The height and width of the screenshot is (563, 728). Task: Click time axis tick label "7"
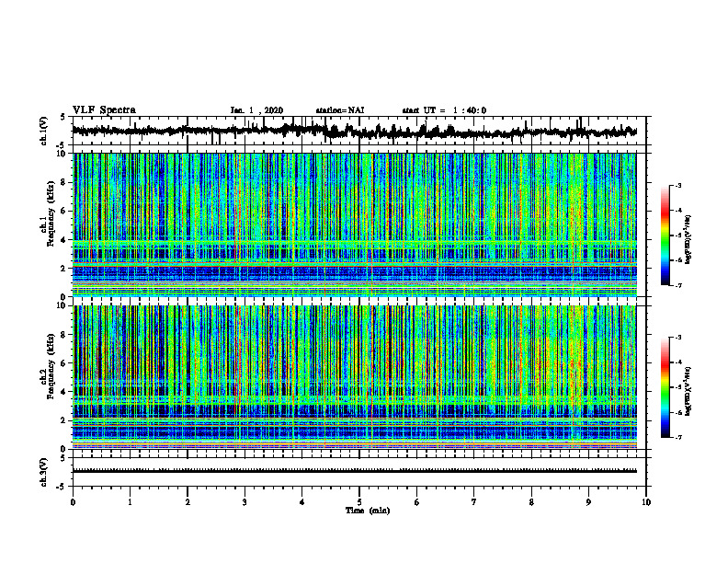[474, 502]
